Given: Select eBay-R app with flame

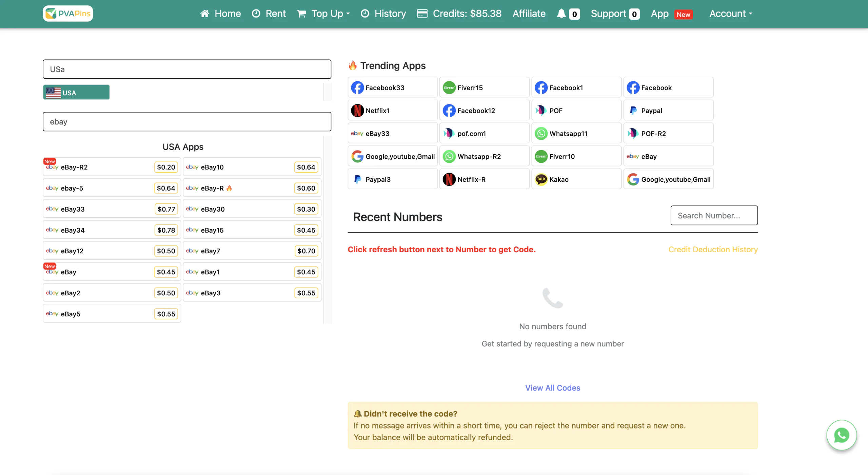Looking at the screenshot, I should tap(252, 188).
